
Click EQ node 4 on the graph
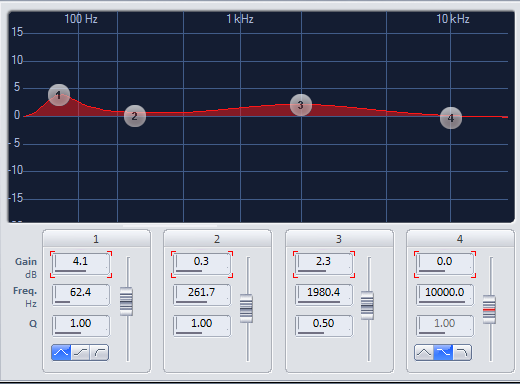(x=451, y=118)
